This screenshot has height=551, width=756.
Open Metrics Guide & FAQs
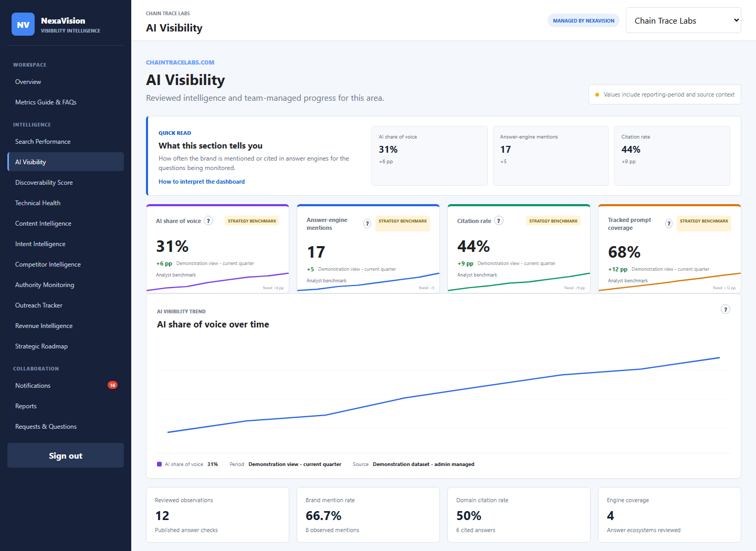pos(66,102)
